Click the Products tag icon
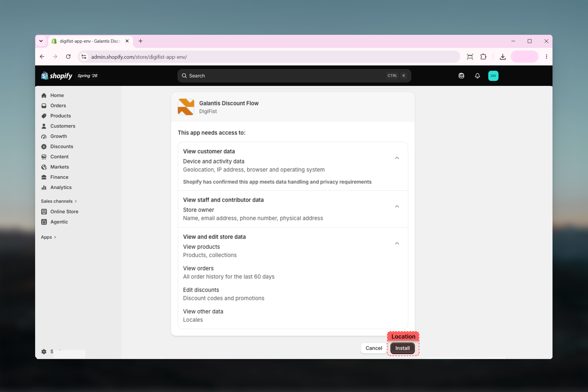Viewport: 588px width, 392px height. click(x=44, y=116)
